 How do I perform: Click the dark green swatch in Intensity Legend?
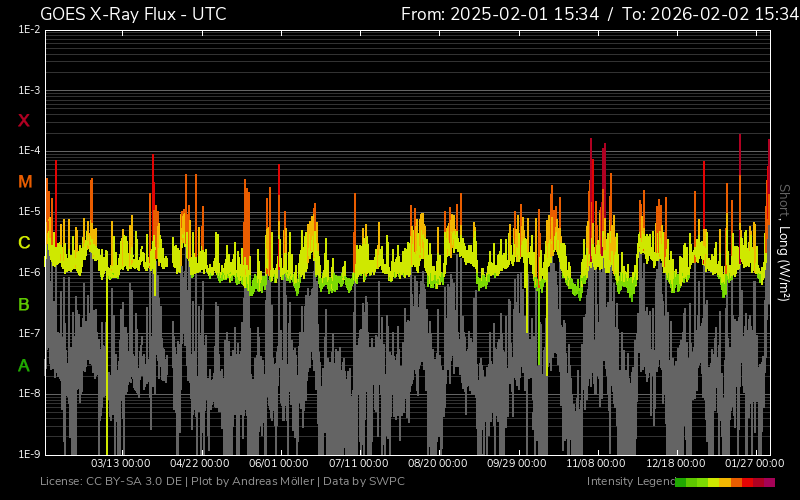681,482
